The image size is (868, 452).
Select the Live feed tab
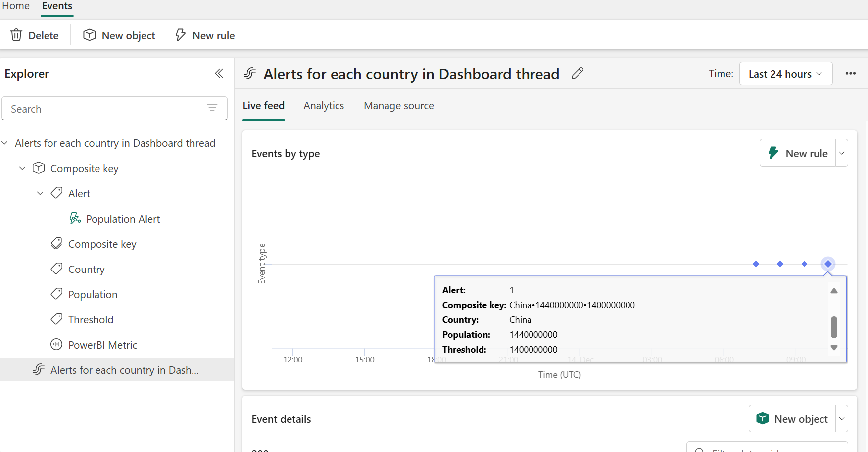(264, 106)
